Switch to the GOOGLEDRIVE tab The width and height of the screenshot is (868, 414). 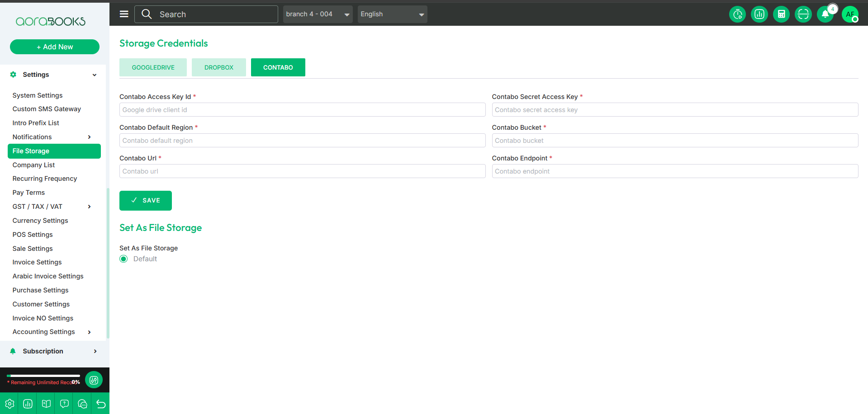[x=153, y=67]
